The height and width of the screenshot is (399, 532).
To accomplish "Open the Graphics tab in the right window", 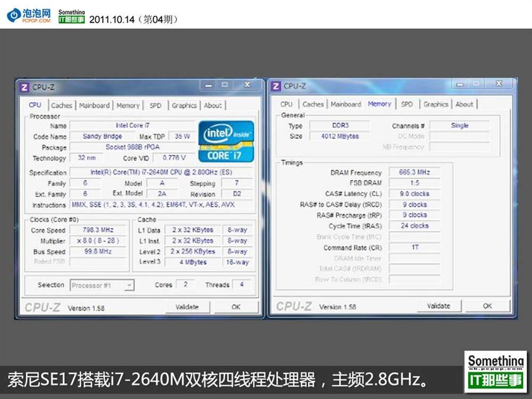I will coord(436,104).
